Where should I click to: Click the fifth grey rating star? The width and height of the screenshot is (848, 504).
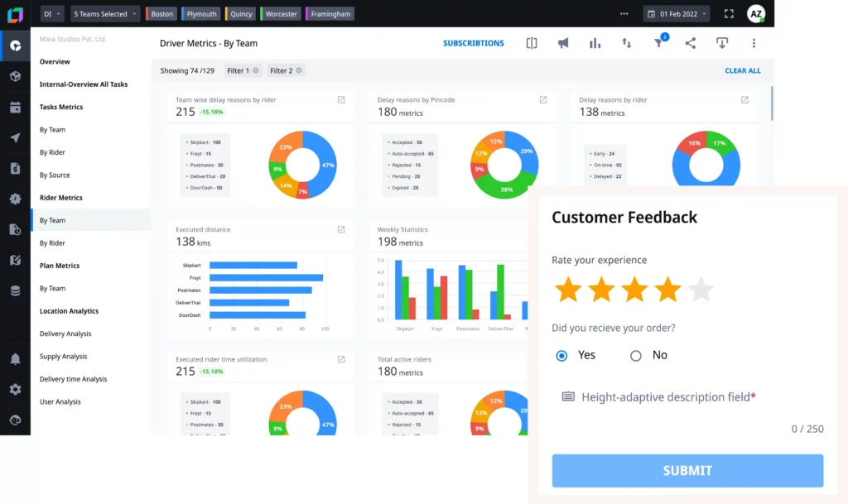click(701, 290)
